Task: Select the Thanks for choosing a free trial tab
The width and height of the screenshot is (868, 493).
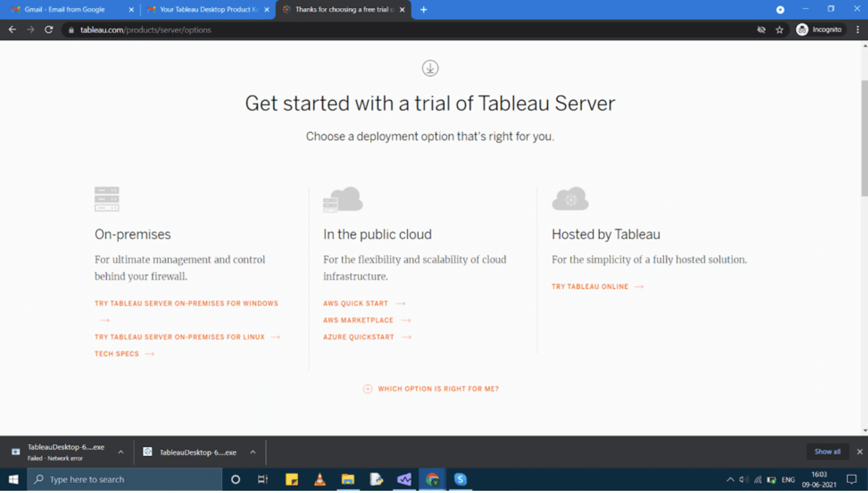Action: [x=344, y=9]
